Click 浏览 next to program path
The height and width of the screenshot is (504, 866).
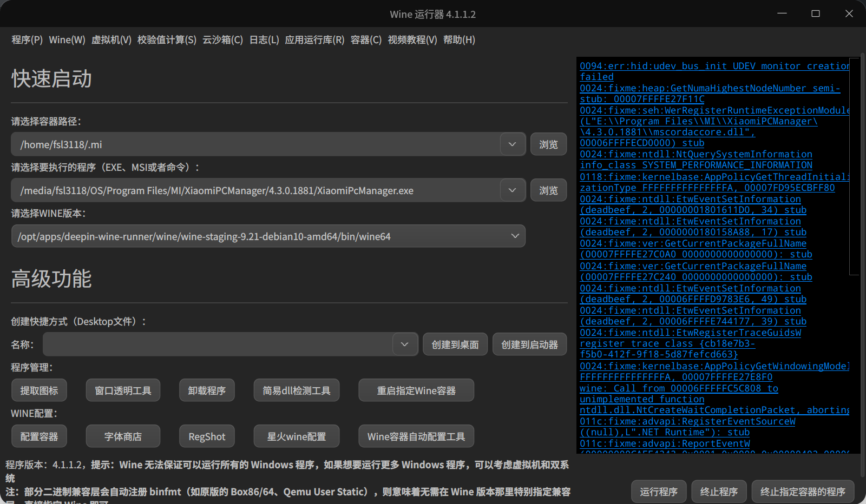(x=548, y=190)
